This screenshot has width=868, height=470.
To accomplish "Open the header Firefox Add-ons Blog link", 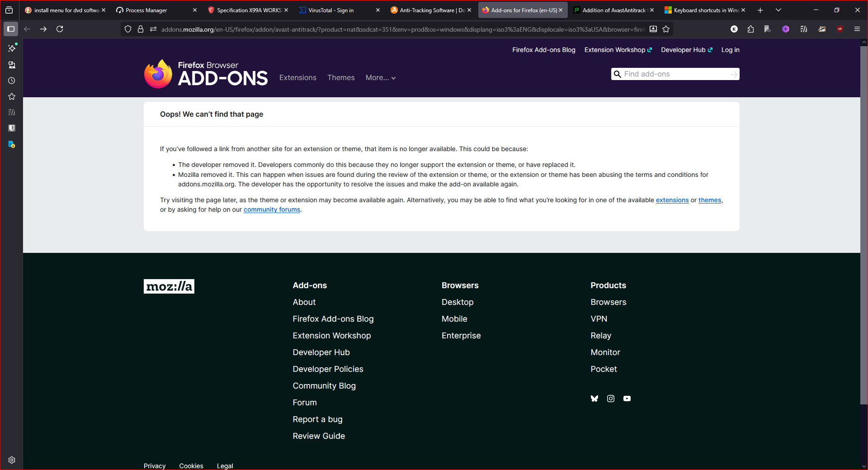I will 543,50.
